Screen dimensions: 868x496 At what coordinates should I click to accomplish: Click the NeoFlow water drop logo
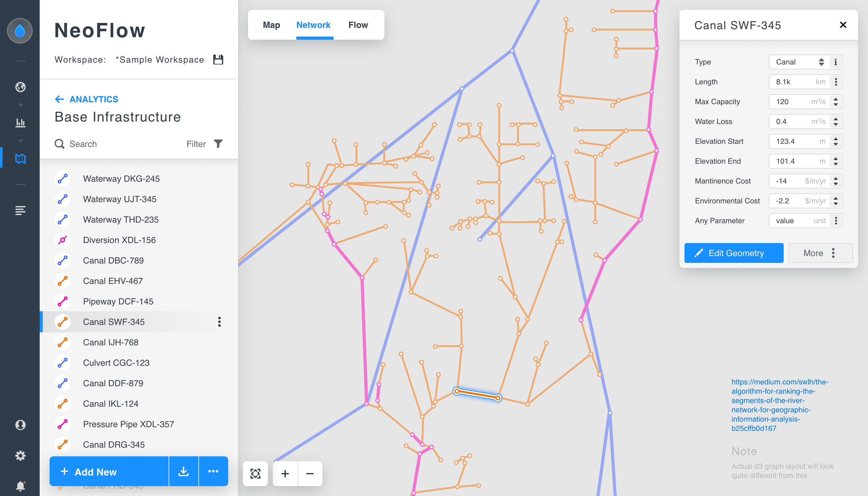click(20, 31)
